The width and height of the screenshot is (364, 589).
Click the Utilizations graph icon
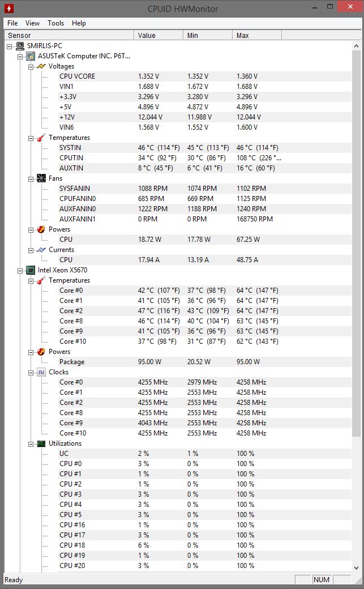pyautogui.click(x=41, y=443)
